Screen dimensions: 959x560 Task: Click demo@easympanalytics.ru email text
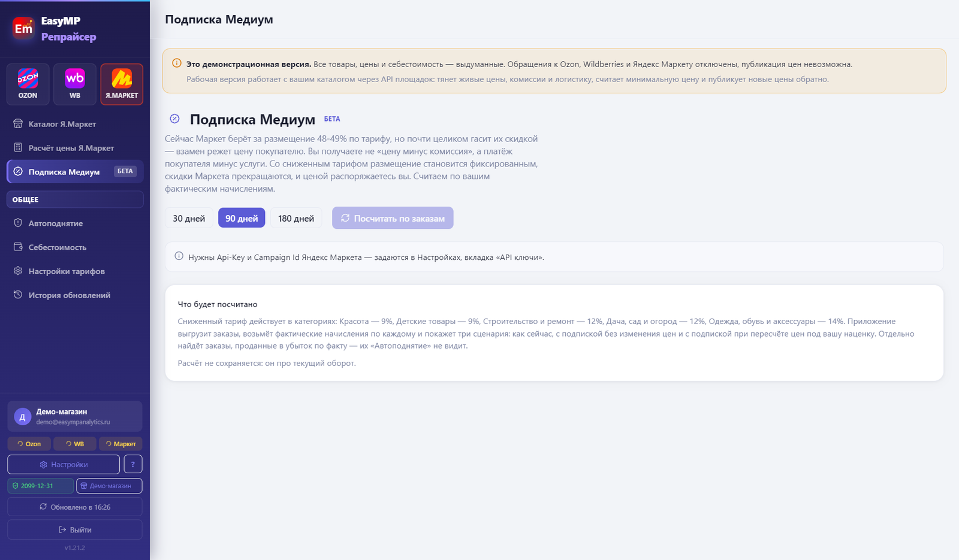pos(73,422)
